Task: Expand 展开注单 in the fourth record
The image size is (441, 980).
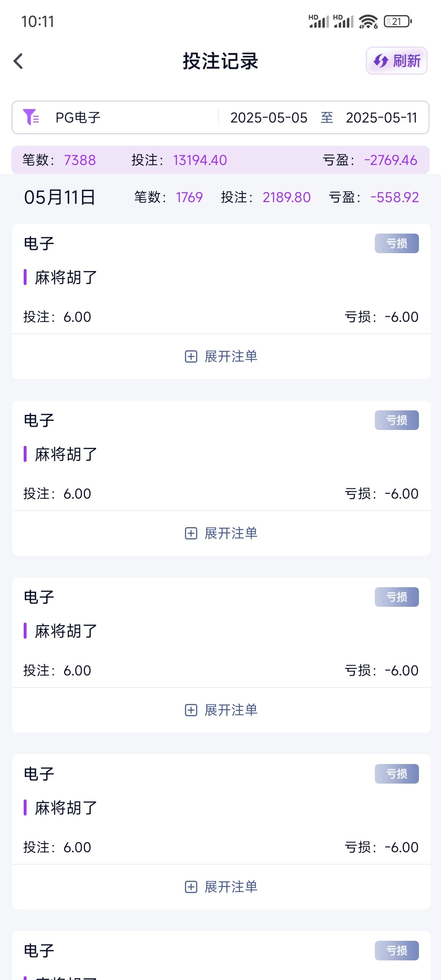Action: coord(231,887)
